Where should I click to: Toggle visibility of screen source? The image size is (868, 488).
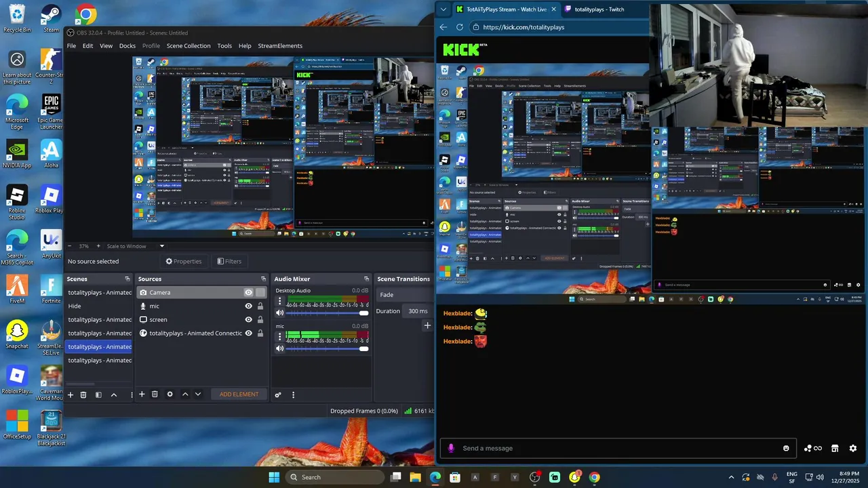click(x=248, y=319)
